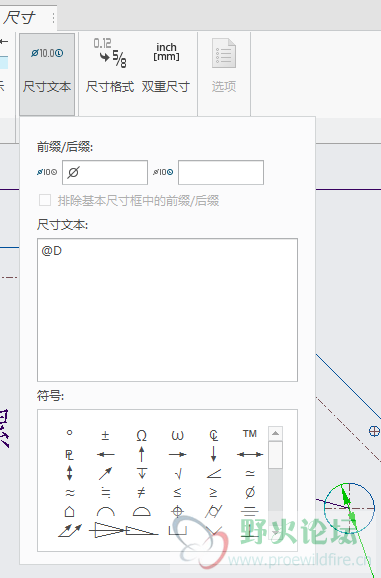Viewport: 381px width, 578px height.
Task: Insert the not equal ≠ symbol
Action: click(141, 492)
